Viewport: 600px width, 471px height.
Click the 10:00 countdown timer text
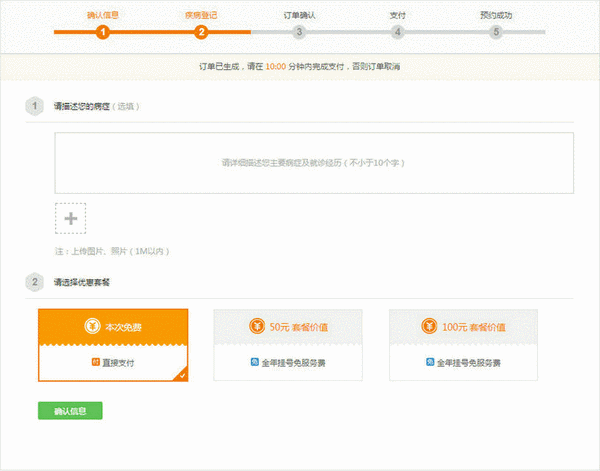(276, 67)
